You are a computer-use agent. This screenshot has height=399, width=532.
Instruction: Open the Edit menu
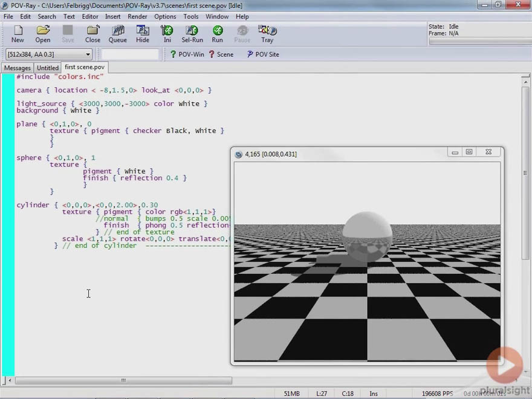[x=25, y=16]
